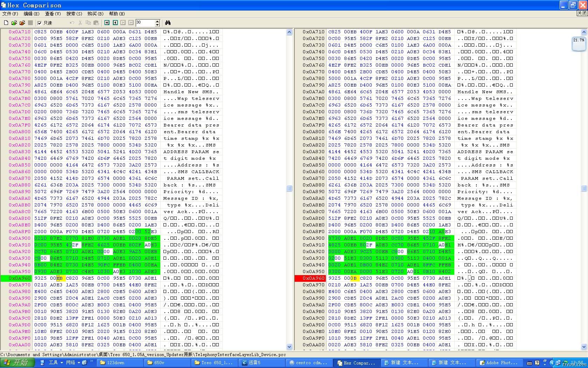Click the keyboard tray icon

530,363
